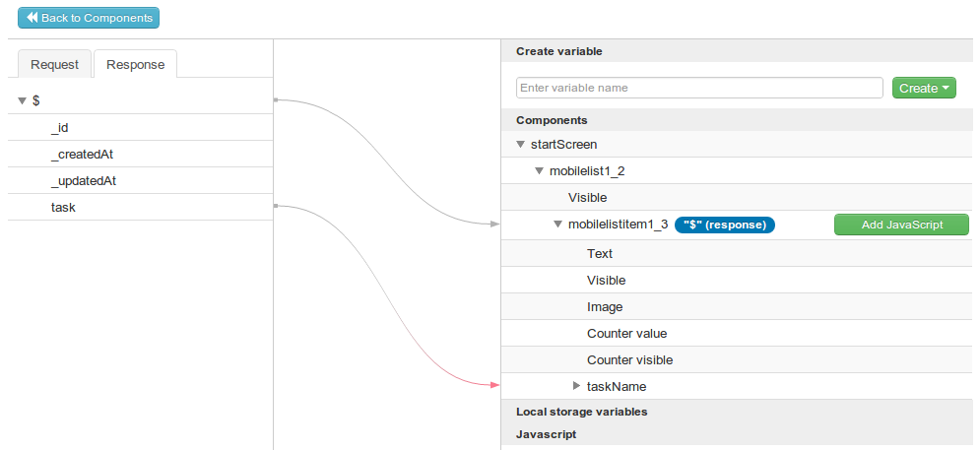Focus the variable name input field
980x450 pixels.
[x=698, y=88]
